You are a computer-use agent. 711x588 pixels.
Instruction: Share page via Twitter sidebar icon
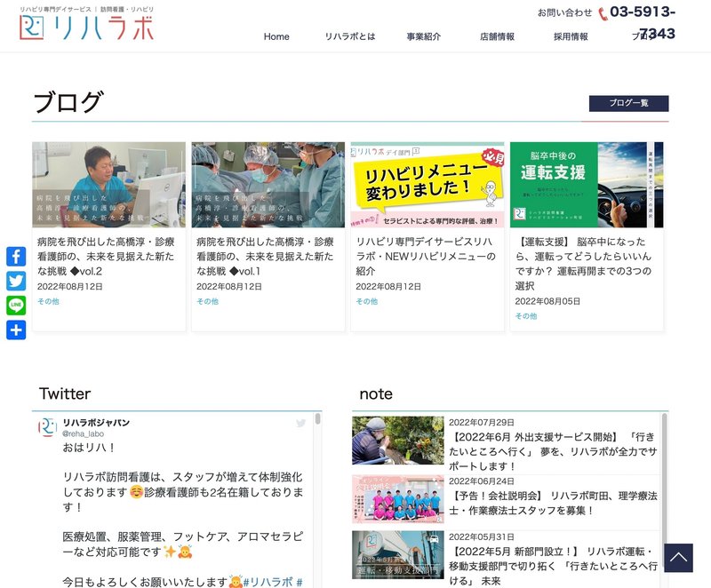[16, 281]
